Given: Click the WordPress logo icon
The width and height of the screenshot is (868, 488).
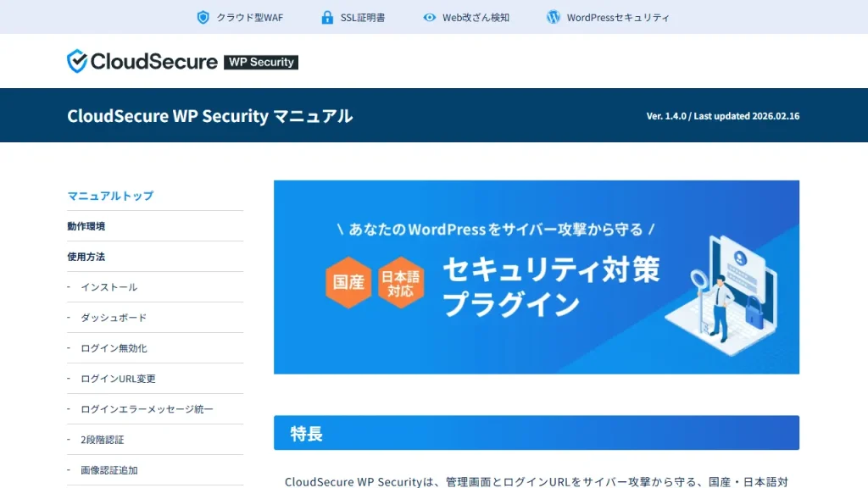Looking at the screenshot, I should (554, 17).
